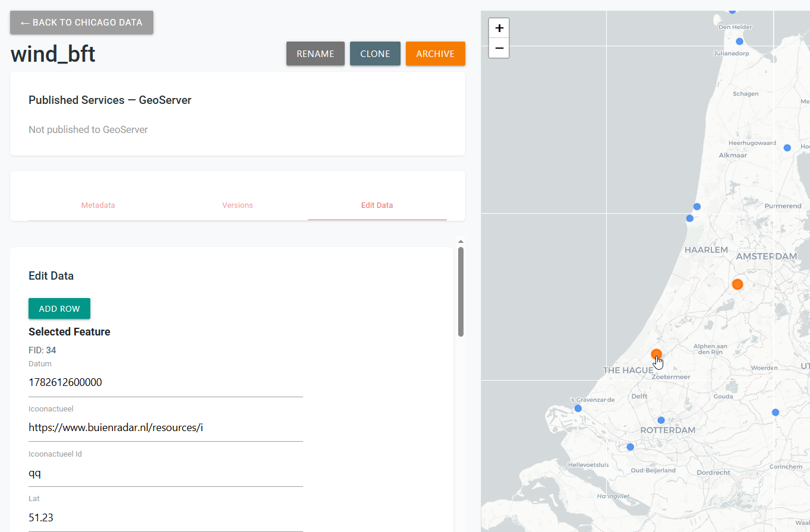Open the Metadata tab
This screenshot has height=532, width=810.
click(x=98, y=205)
